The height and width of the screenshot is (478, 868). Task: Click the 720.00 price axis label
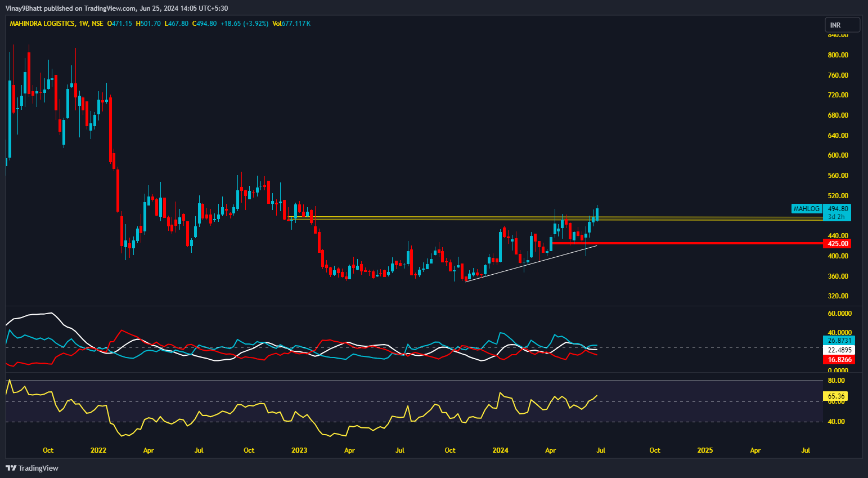838,95
